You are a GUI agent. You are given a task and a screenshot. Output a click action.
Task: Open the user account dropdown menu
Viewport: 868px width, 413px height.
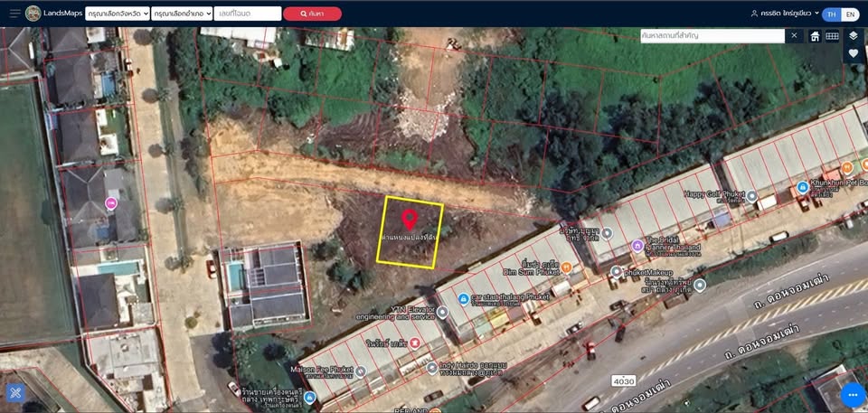(x=786, y=14)
